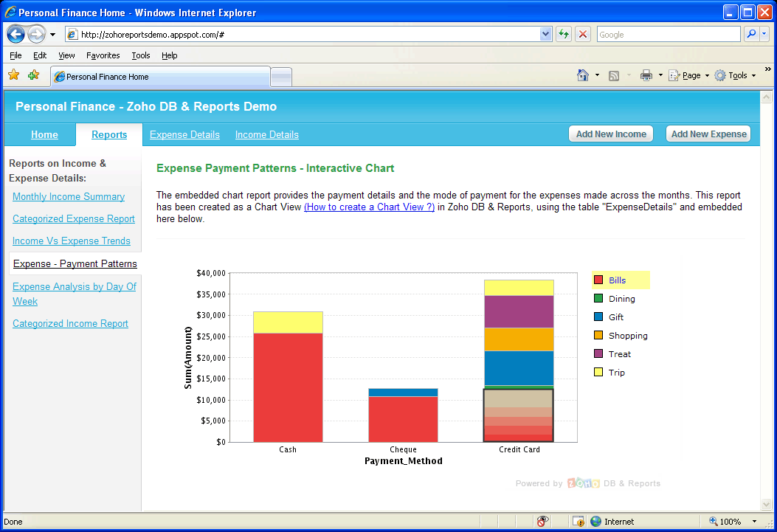The height and width of the screenshot is (532, 777).
Task: Click the Add to Favorites icon
Action: tap(33, 75)
